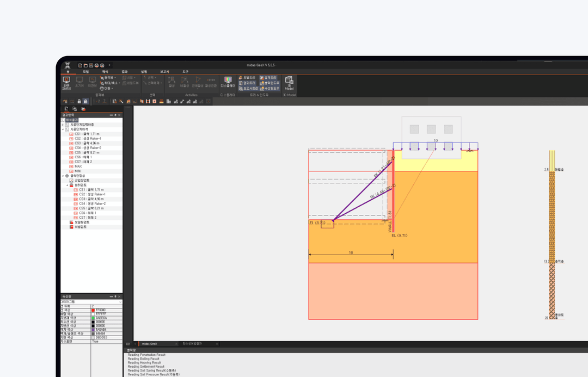Toggle the 속성윈도우 window button
The height and width of the screenshot is (377, 588).
[x=269, y=89]
